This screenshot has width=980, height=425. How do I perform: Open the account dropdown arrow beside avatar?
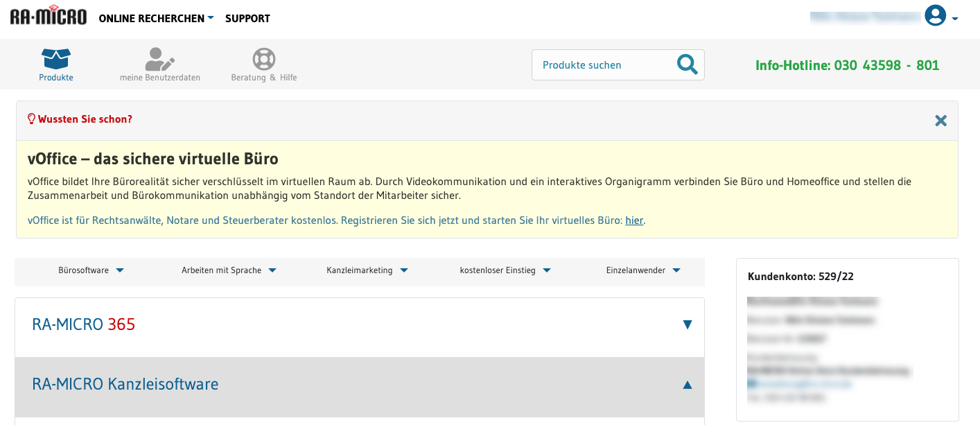955,19
